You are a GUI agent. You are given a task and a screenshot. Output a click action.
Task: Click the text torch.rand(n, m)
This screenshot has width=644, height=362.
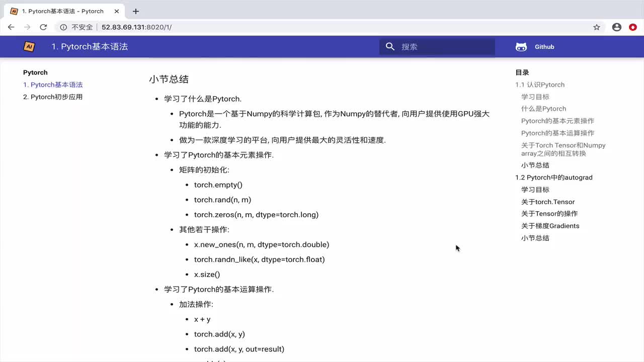point(222,200)
